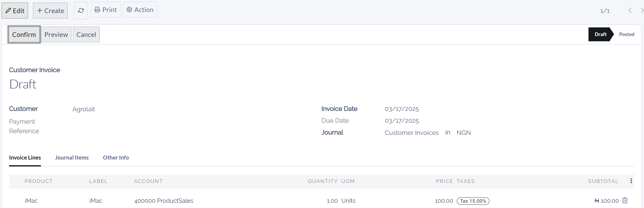Click the left chevron for previous record

click(630, 10)
